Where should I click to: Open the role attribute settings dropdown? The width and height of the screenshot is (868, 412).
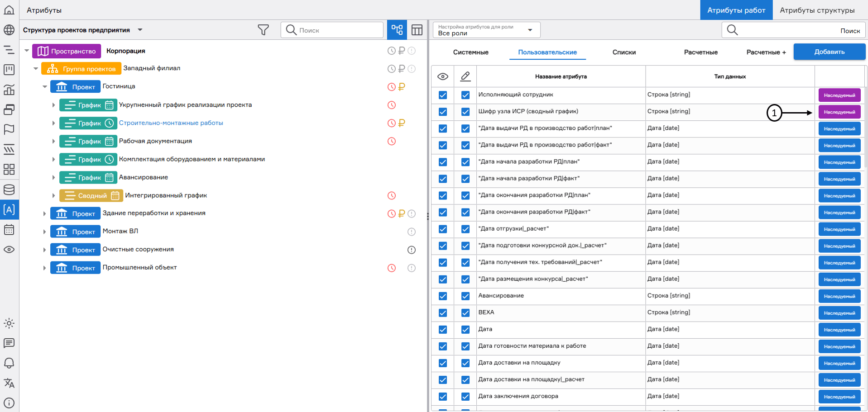point(486,30)
